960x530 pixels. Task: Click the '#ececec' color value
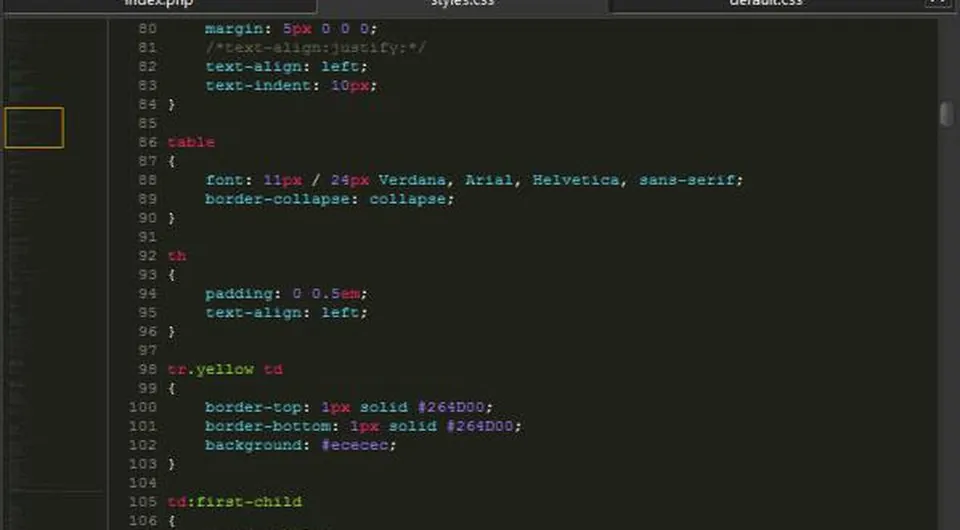tap(355, 446)
